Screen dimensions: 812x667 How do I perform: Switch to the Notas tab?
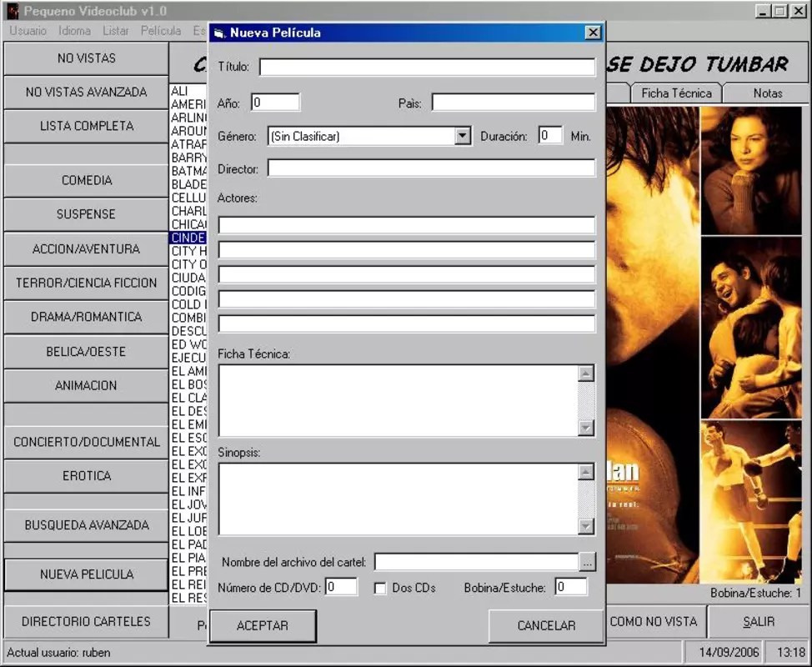pos(768,93)
